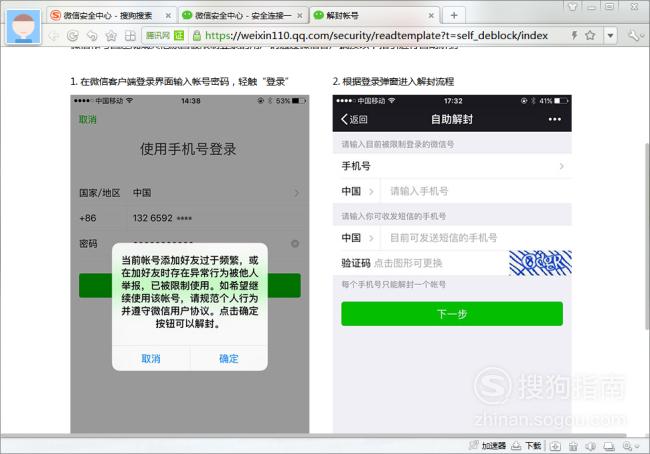Expand the address bar dropdown arrow
650x454 pixels.
tap(610, 36)
